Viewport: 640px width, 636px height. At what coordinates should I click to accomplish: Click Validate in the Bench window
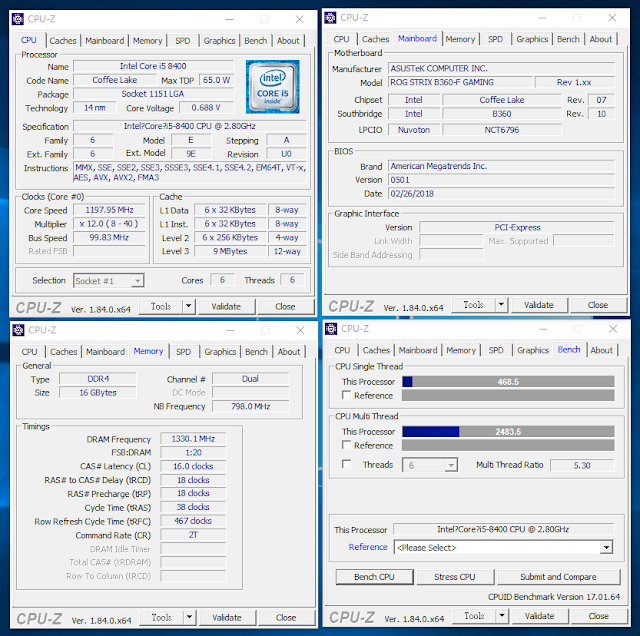click(540, 616)
